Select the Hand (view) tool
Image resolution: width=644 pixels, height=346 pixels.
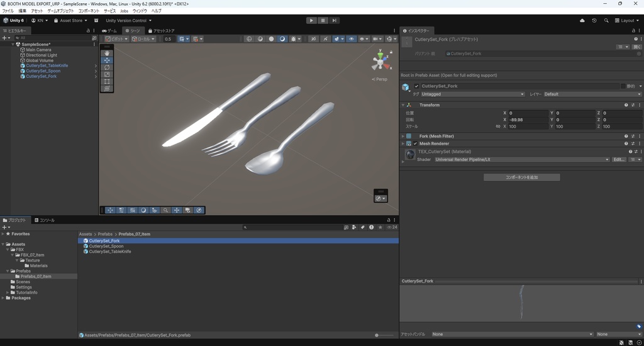pos(107,53)
